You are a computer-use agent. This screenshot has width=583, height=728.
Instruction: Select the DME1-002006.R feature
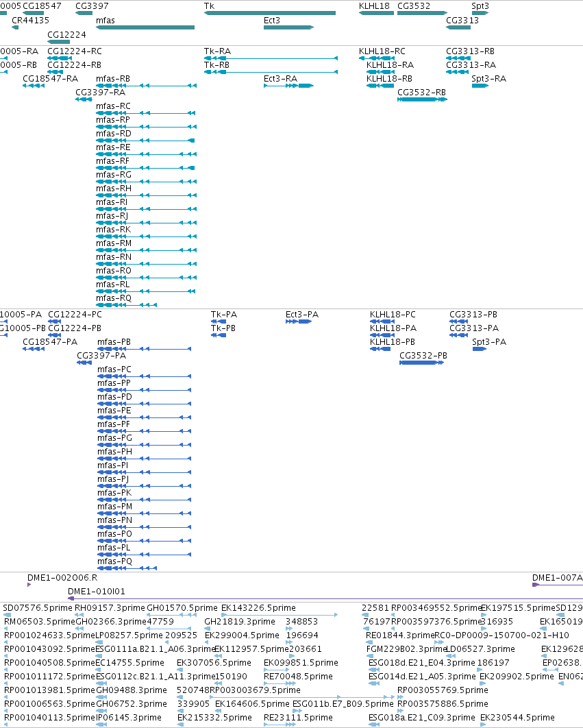(x=29, y=585)
